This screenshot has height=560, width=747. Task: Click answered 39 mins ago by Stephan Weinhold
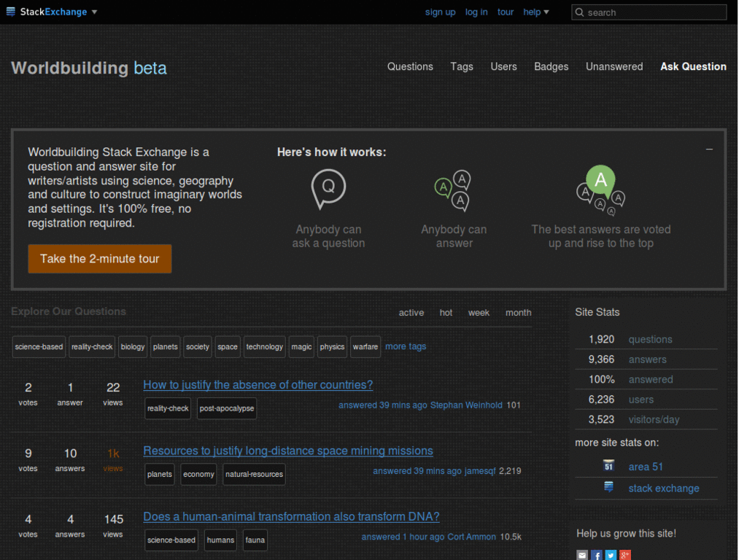coord(382,405)
